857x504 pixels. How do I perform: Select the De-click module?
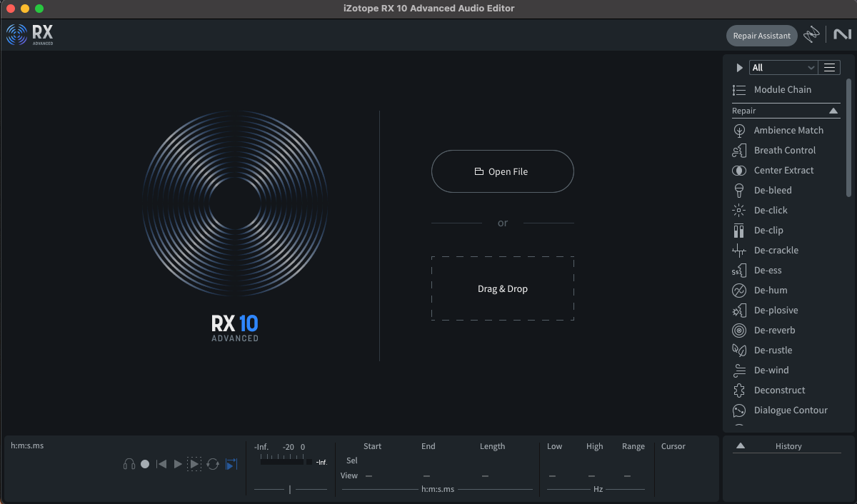[x=770, y=210]
